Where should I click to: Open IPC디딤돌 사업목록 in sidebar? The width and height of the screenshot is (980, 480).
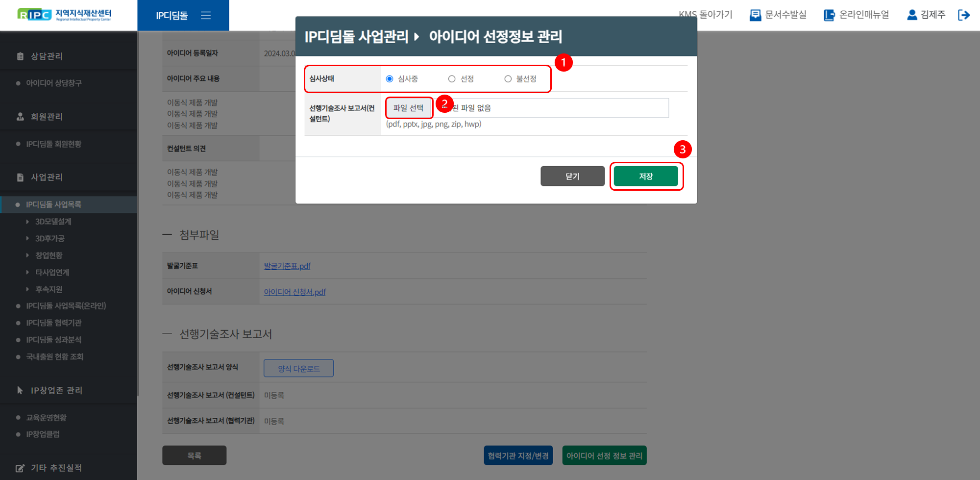pyautogui.click(x=54, y=204)
